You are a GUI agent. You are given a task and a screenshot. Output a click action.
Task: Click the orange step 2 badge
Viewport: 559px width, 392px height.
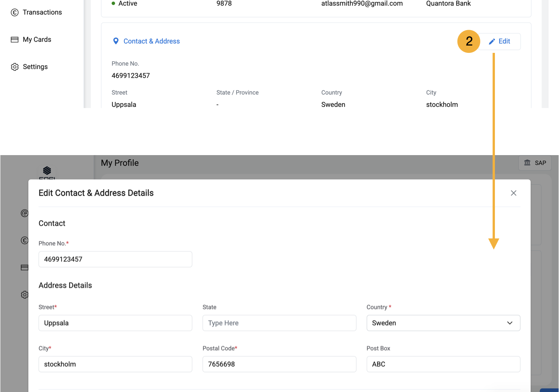[469, 41]
